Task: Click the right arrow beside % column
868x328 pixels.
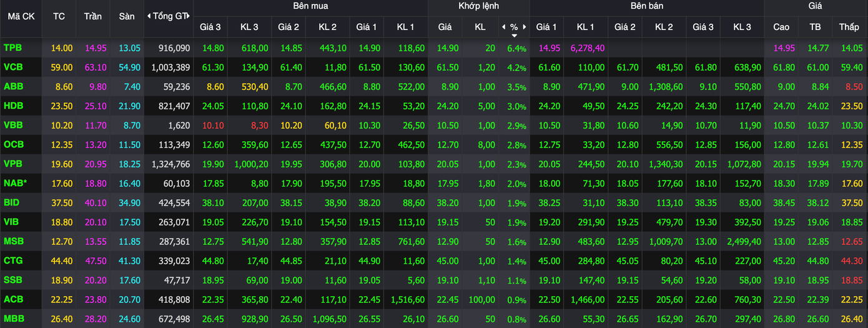Action: pos(525,27)
